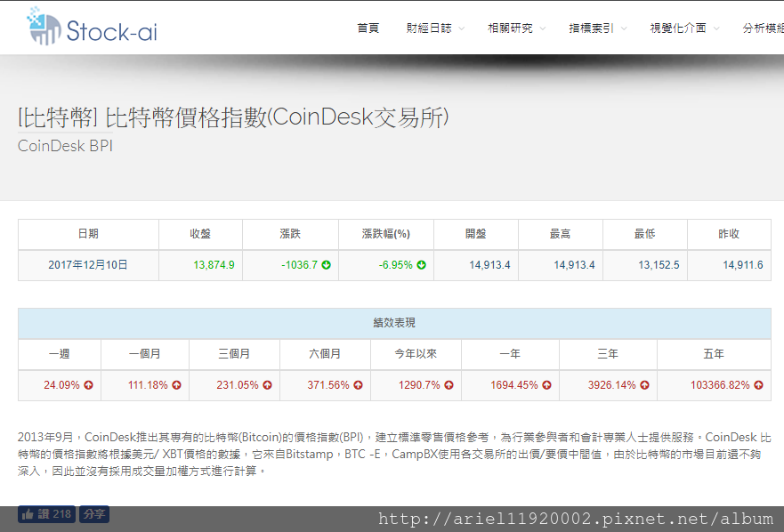Click the green down arrow beside -6.95%
The width and height of the screenshot is (784, 532).
tap(422, 265)
